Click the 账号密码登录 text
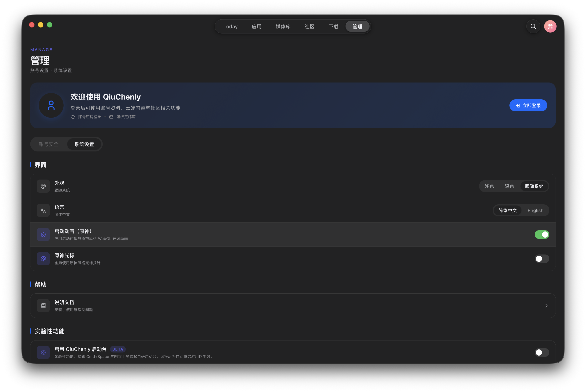 pyautogui.click(x=90, y=117)
